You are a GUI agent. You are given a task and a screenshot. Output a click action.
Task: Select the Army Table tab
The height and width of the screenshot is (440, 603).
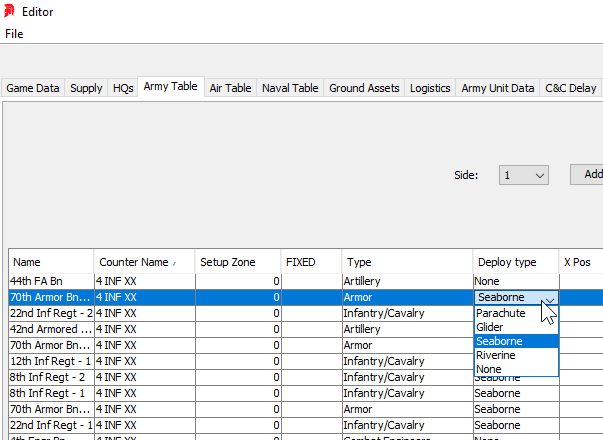tap(170, 87)
